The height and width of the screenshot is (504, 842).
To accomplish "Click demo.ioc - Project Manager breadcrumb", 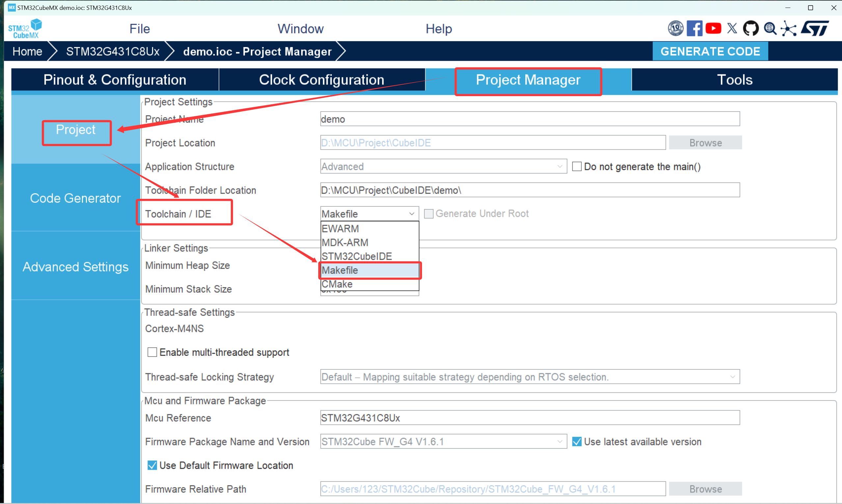I will (x=257, y=51).
